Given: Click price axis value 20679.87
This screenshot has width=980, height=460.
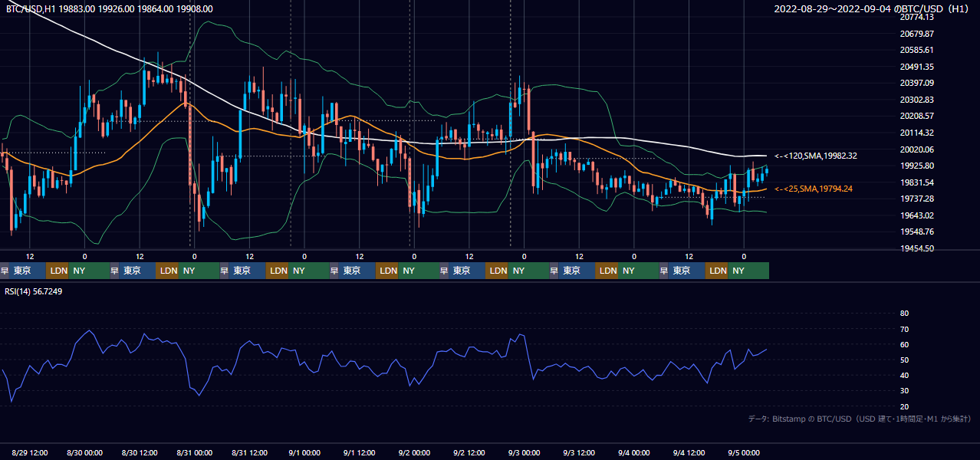Looking at the screenshot, I should point(916,34).
